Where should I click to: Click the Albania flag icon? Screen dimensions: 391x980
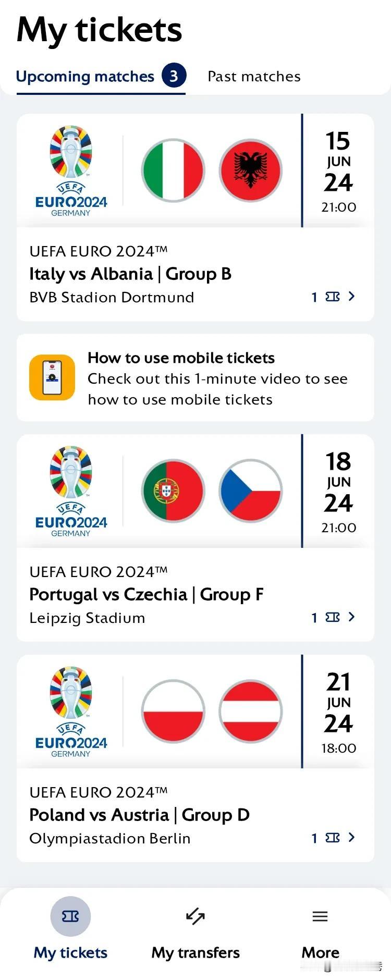click(251, 170)
